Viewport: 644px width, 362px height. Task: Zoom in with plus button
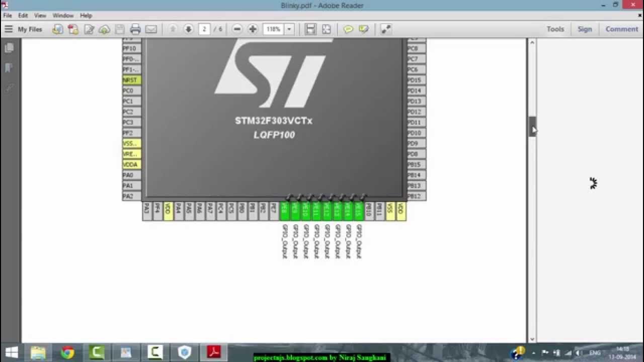pos(253,29)
